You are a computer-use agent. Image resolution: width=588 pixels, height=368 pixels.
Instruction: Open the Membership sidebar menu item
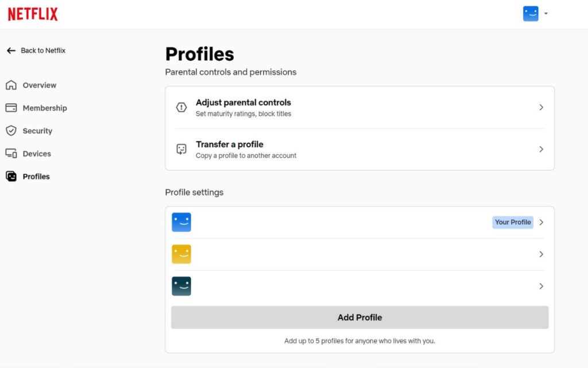tap(45, 108)
